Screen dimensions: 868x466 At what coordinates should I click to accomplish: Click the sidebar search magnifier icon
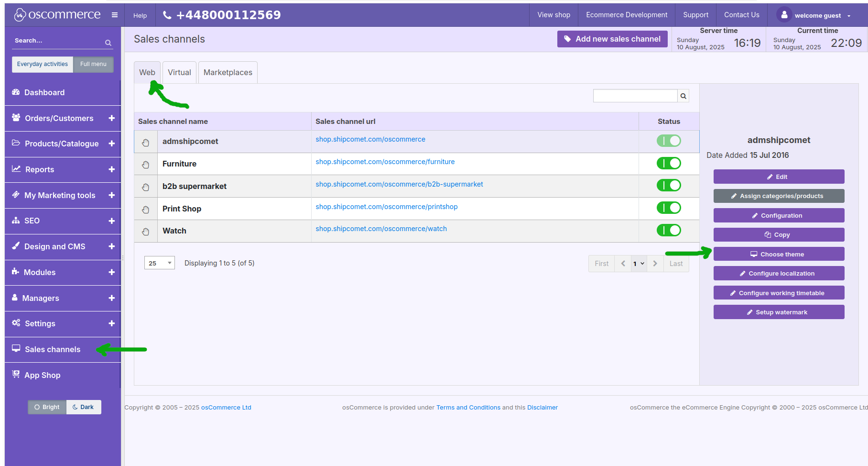click(108, 43)
